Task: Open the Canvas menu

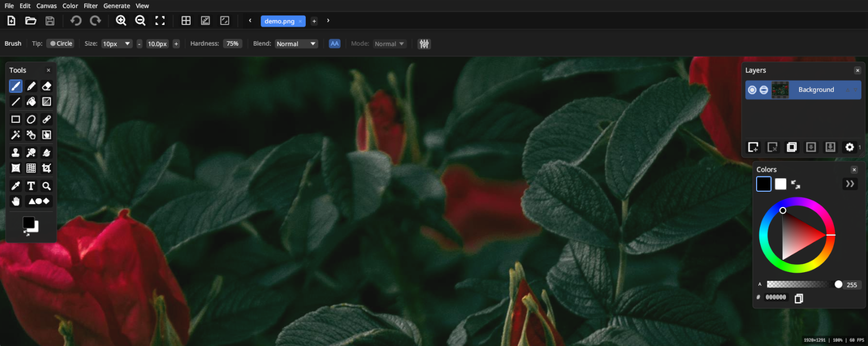Action: point(47,6)
